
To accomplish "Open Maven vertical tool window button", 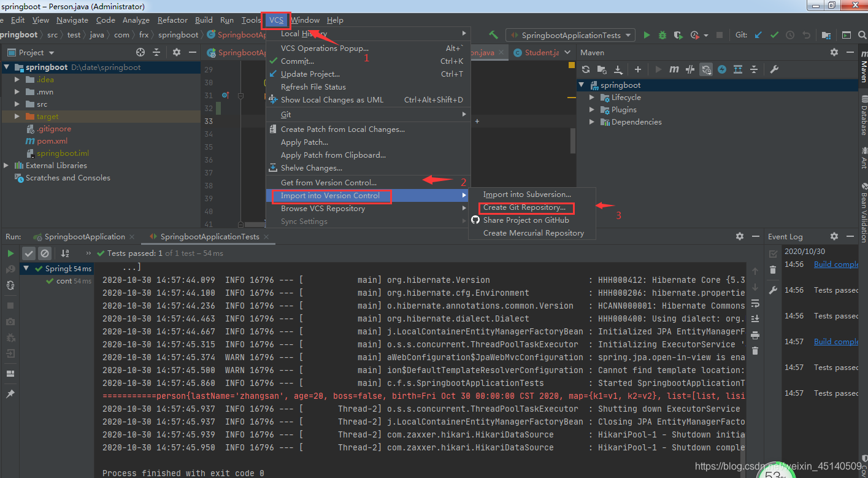I will tap(863, 66).
